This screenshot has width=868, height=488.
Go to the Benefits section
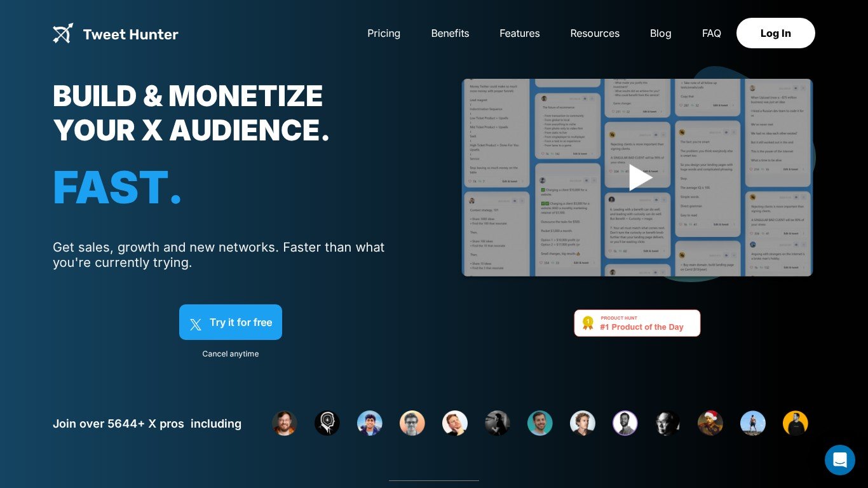[x=450, y=34]
